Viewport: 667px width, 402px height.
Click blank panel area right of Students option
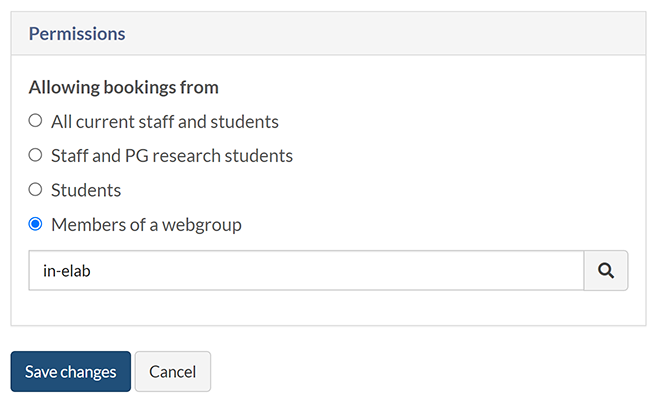click(x=400, y=190)
